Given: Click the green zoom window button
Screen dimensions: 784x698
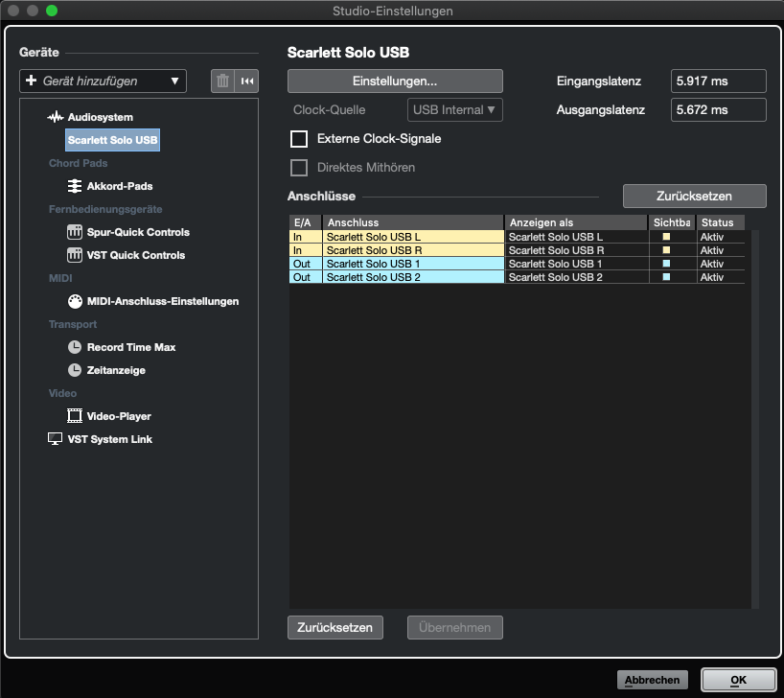Looking at the screenshot, I should (52, 11).
